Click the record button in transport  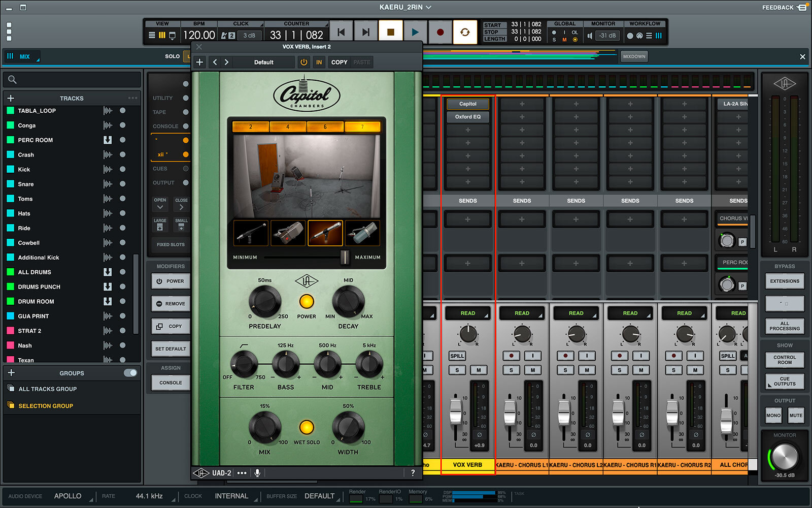click(440, 33)
